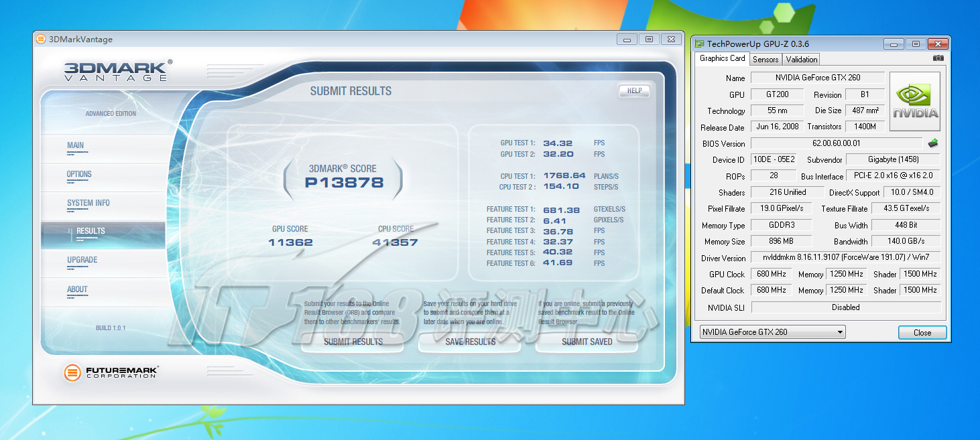This screenshot has height=440, width=980.
Task: Click the Technology value 55 nm
Action: [x=777, y=111]
